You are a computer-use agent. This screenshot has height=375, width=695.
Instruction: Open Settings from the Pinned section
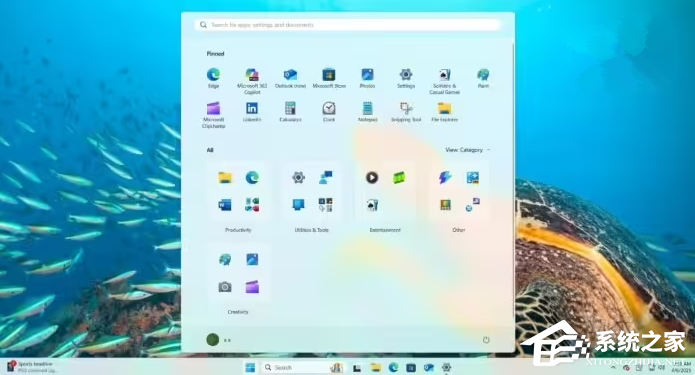pos(406,78)
